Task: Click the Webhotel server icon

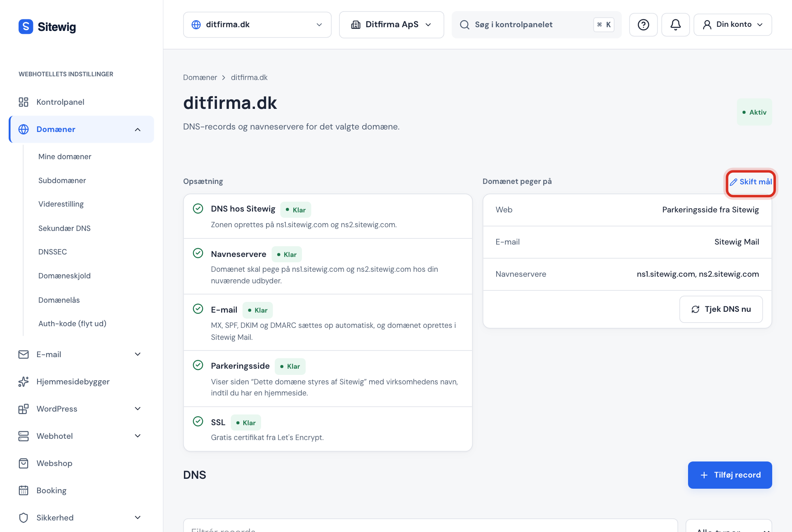Action: coord(24,436)
